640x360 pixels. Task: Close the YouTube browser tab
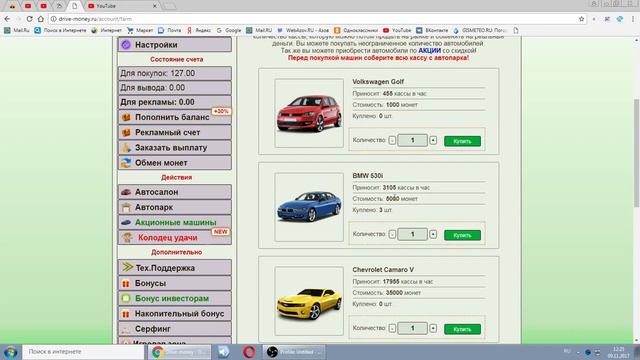coord(155,6)
